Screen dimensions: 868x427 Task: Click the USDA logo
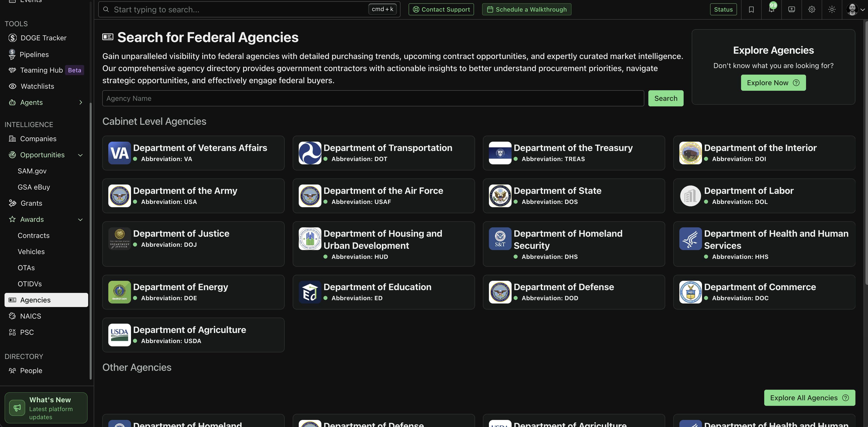119,335
